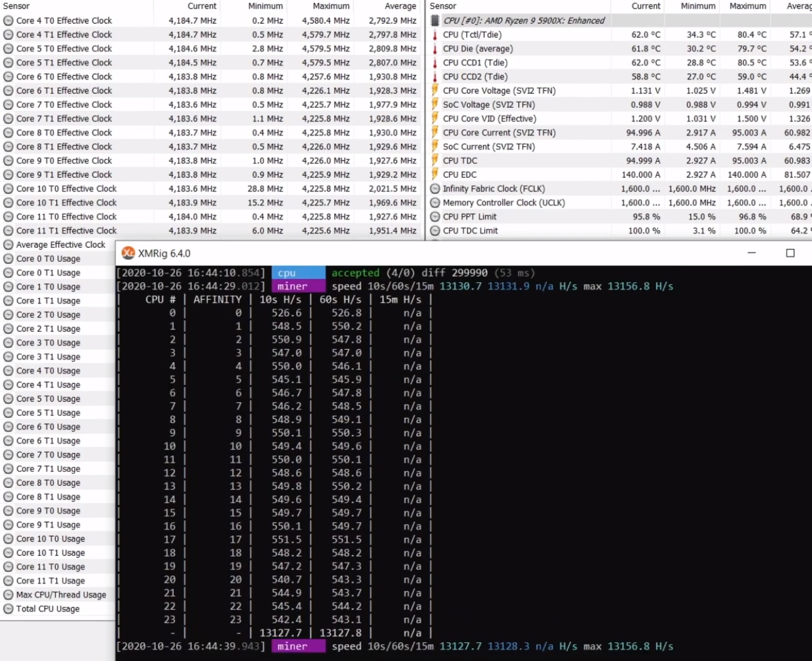Click the lightning icon for SoC Voltage
The image size is (812, 661).
tap(435, 104)
